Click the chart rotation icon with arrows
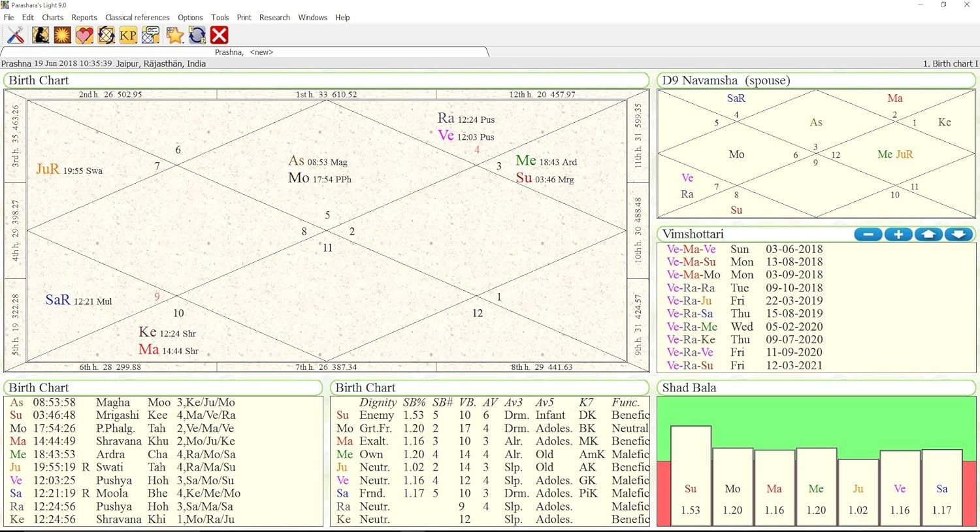 click(106, 35)
